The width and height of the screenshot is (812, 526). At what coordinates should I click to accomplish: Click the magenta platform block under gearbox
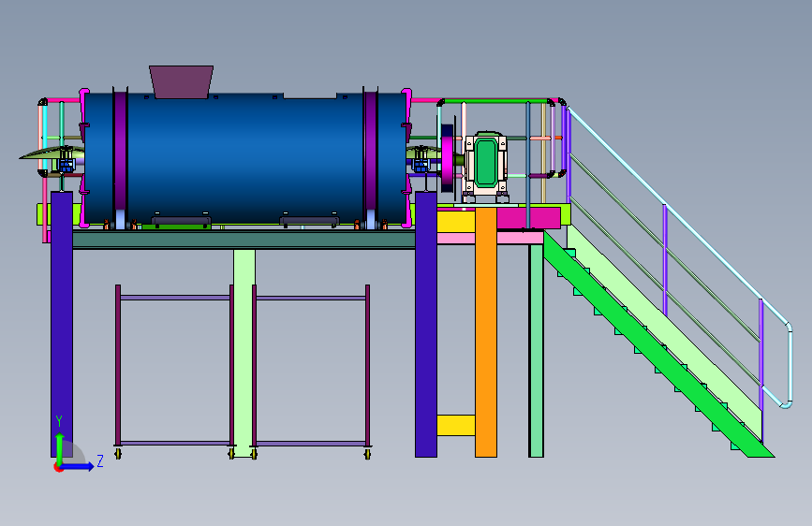pyautogui.click(x=528, y=218)
